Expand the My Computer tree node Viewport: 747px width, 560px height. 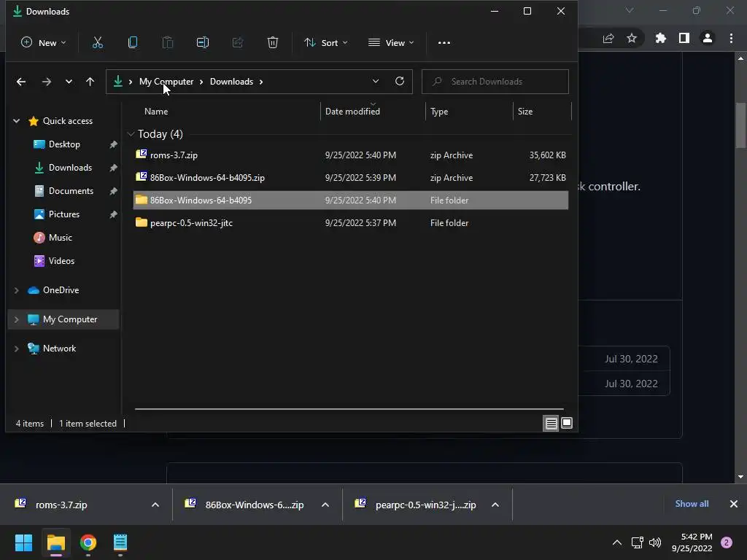pos(16,319)
